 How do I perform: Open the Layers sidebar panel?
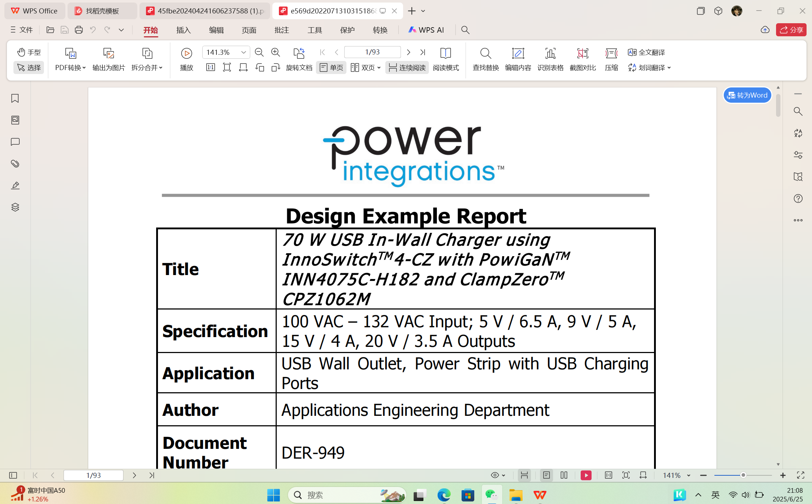point(15,207)
